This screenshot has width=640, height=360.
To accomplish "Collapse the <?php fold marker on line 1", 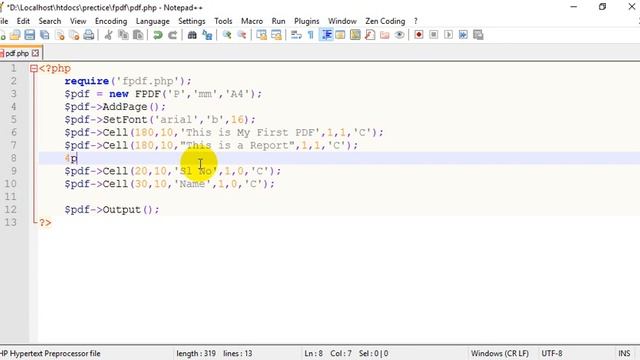I will coord(34,69).
